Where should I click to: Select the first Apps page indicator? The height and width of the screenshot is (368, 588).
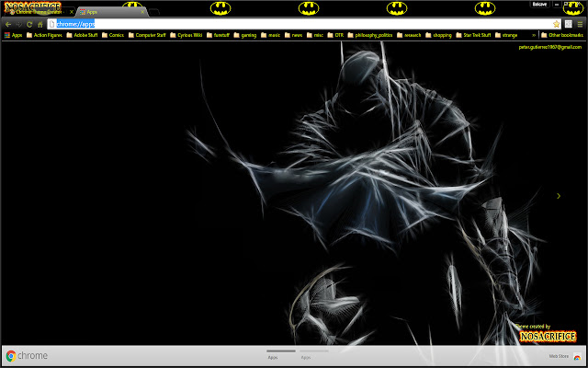(x=280, y=354)
